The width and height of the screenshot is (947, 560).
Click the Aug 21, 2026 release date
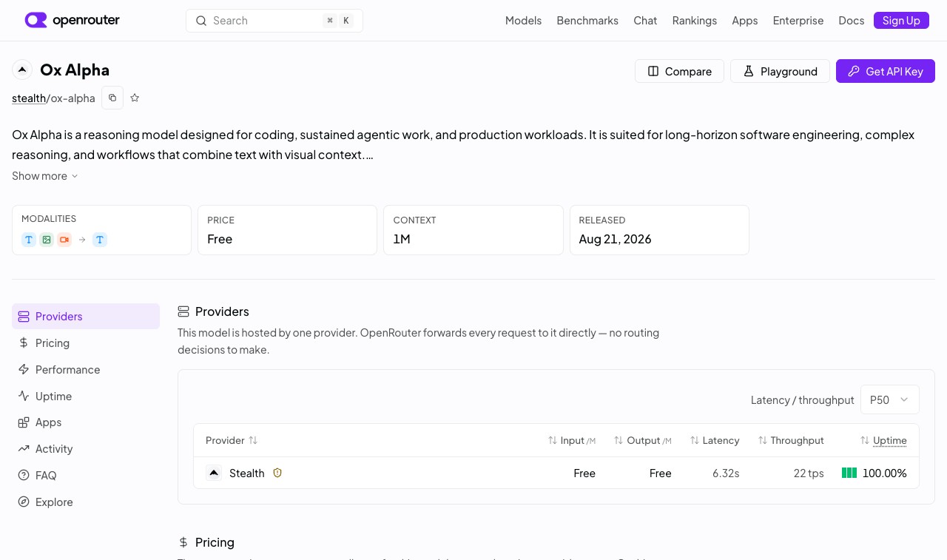(615, 239)
